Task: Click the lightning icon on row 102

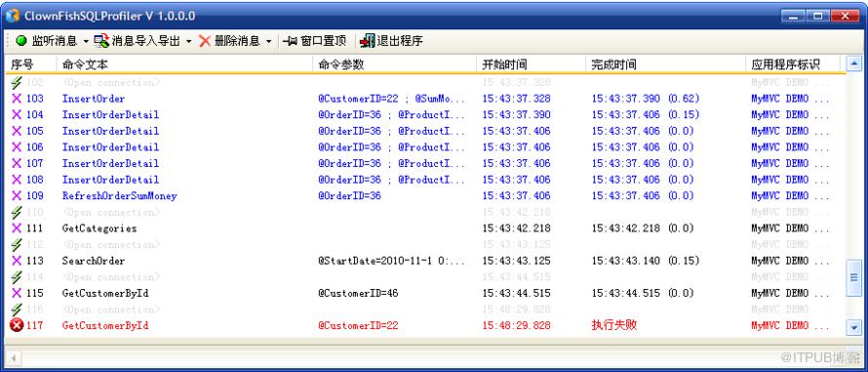Action: point(17,83)
